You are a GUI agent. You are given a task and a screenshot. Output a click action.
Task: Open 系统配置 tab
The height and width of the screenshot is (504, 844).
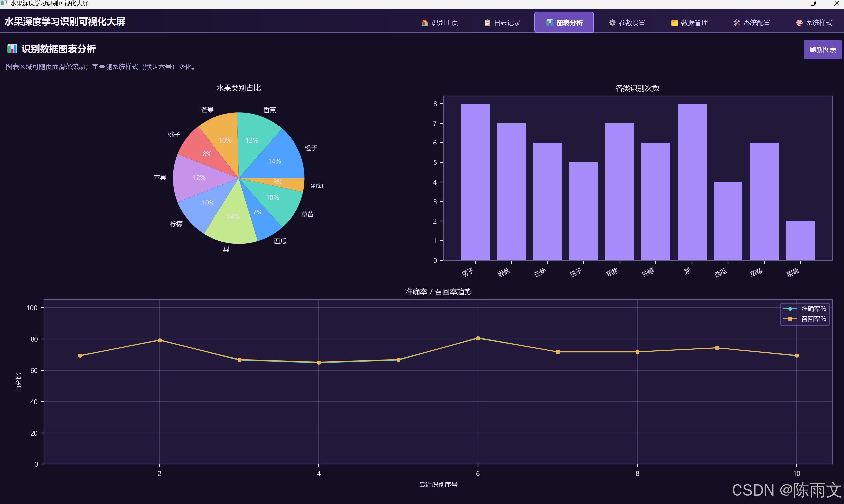(x=752, y=23)
